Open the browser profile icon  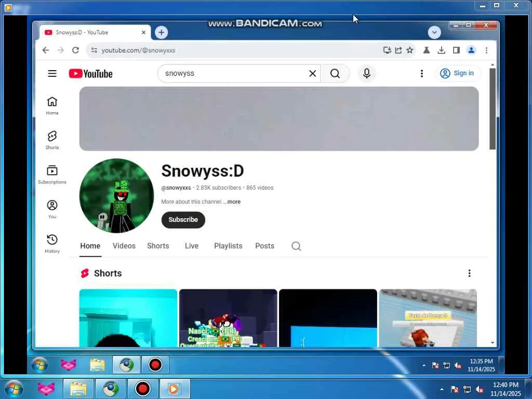coord(471,50)
